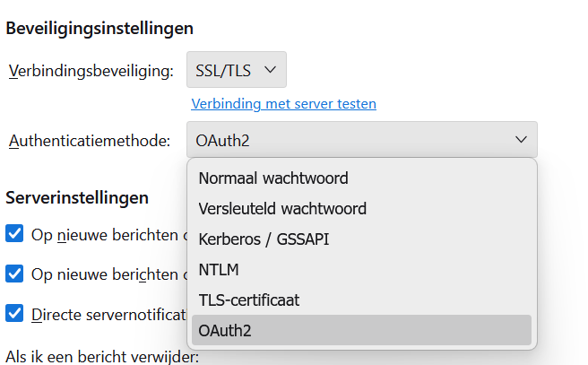The width and height of the screenshot is (588, 365).
Task: Click the 'Beveiligingsinstellingen' section heading
Action: tap(99, 28)
